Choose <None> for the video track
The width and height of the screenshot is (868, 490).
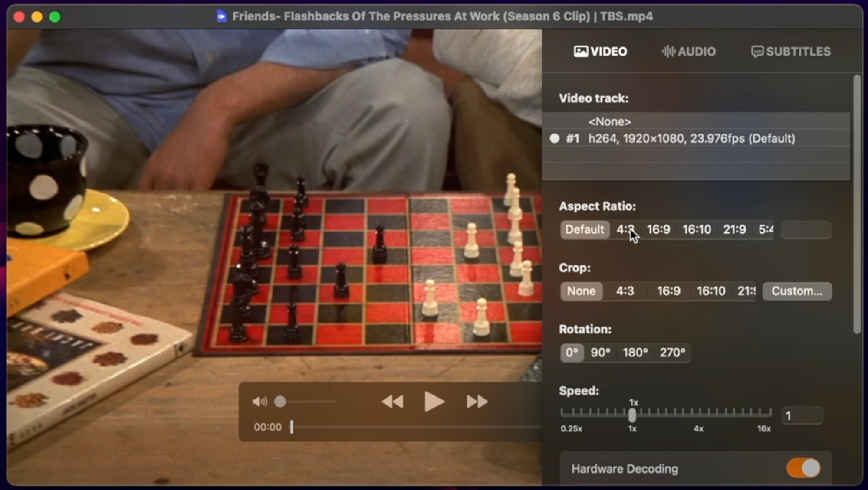click(609, 121)
